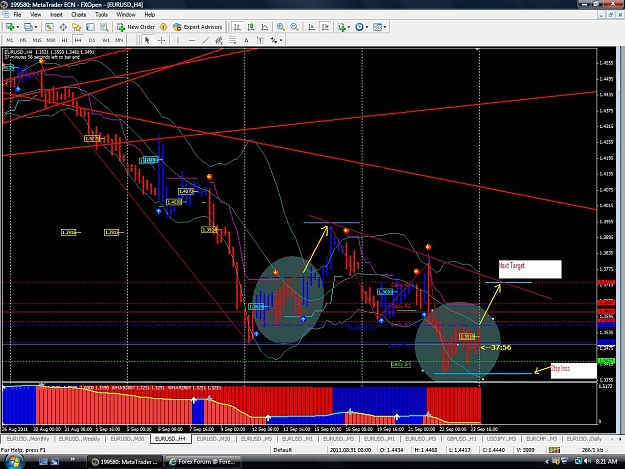Set timeframe to H1
625x469 pixels.
coord(65,40)
